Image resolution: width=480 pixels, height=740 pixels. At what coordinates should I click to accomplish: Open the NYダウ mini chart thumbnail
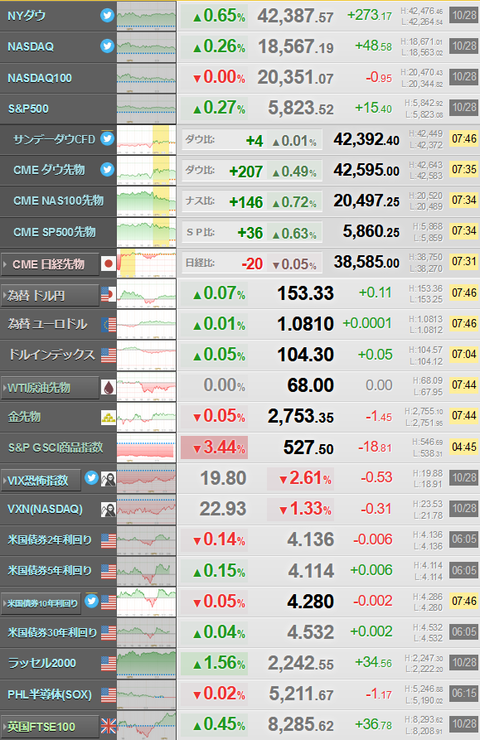coord(146,16)
